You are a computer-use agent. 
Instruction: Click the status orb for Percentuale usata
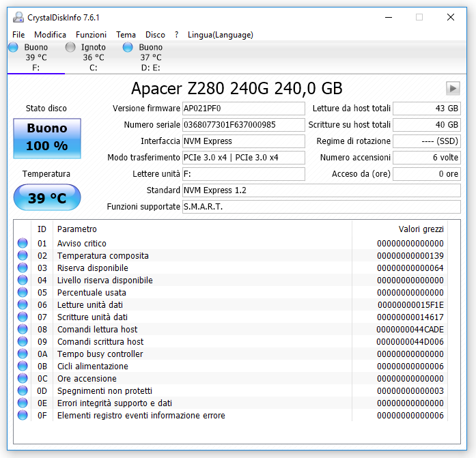pyautogui.click(x=23, y=292)
